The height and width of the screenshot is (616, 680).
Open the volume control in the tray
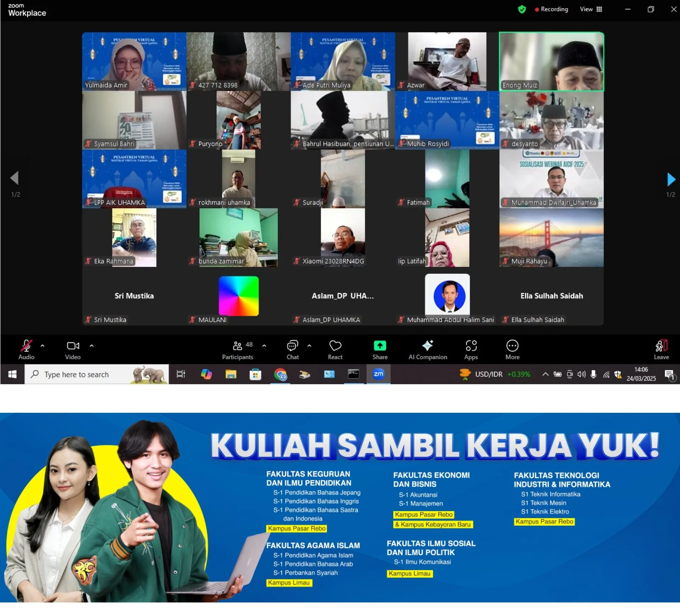[x=582, y=374]
